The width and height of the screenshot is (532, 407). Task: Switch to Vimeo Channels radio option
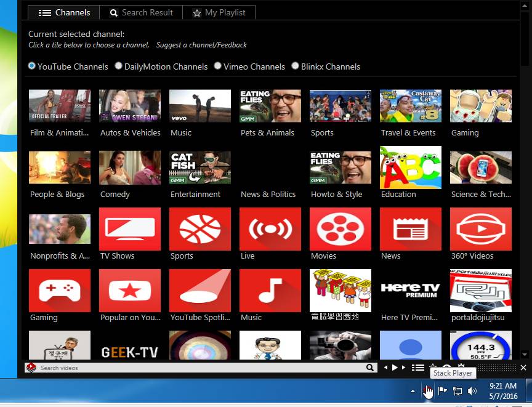coord(217,66)
